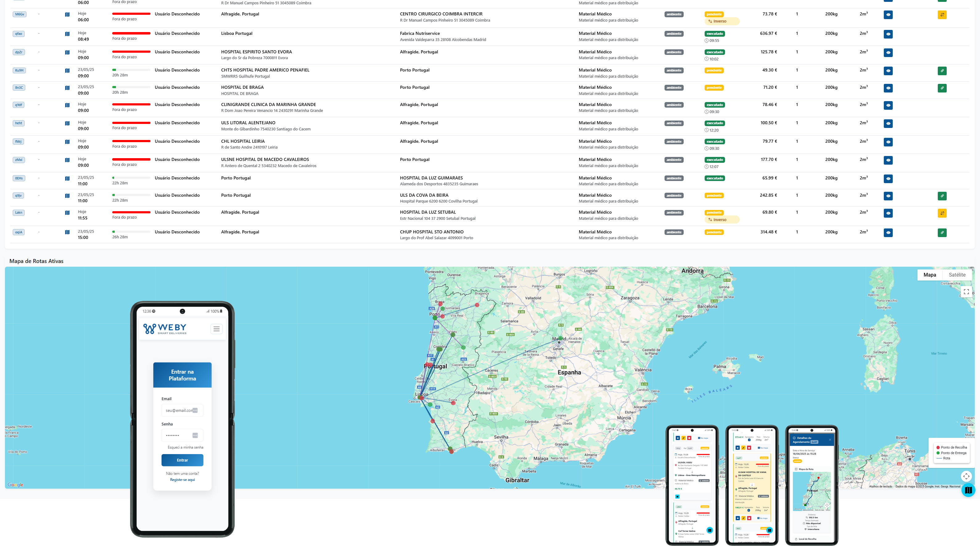Click the Ku9H row deadline progress bar
The image size is (980, 546).
pyautogui.click(x=131, y=70)
